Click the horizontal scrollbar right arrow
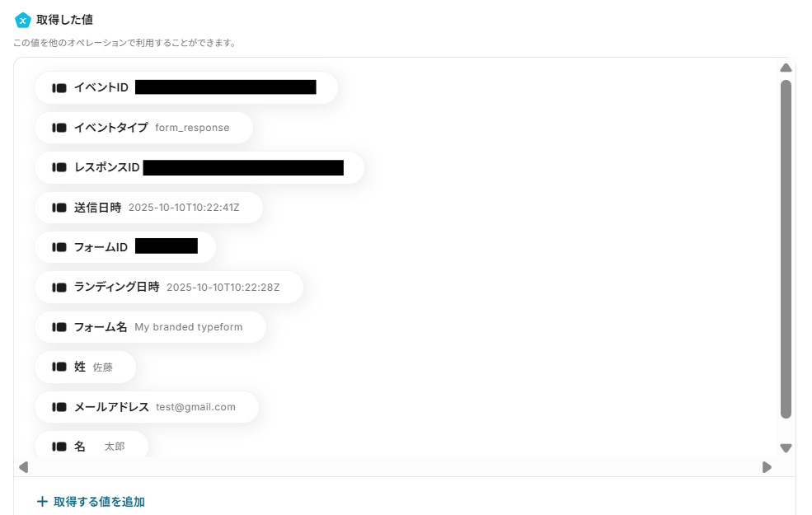The height and width of the screenshot is (515, 812). click(x=767, y=467)
